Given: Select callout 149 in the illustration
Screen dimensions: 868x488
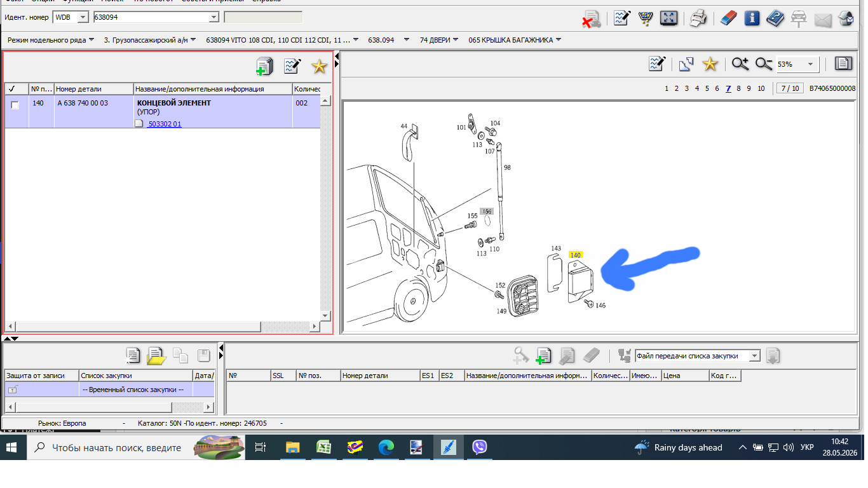Looking at the screenshot, I should [x=502, y=311].
